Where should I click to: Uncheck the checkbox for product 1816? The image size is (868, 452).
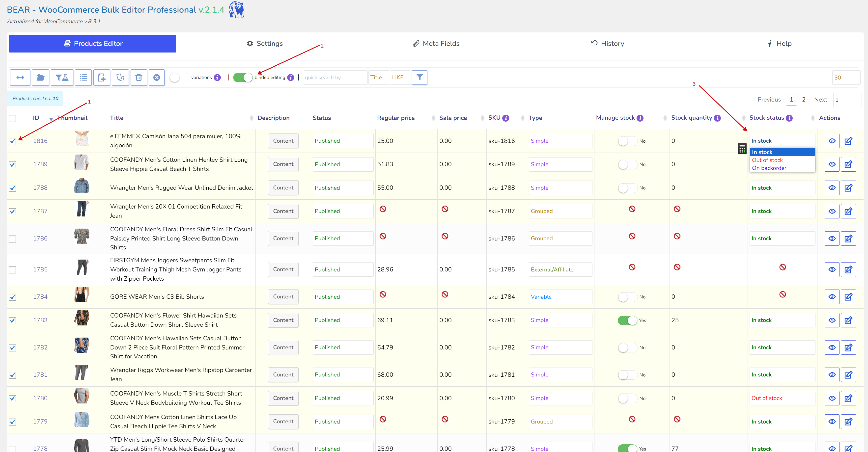coord(12,141)
